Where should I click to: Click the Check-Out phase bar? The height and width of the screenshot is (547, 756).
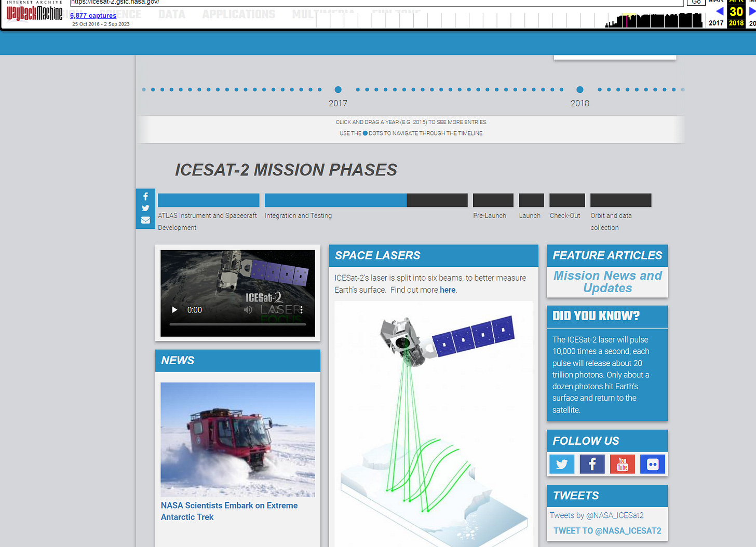pyautogui.click(x=567, y=200)
